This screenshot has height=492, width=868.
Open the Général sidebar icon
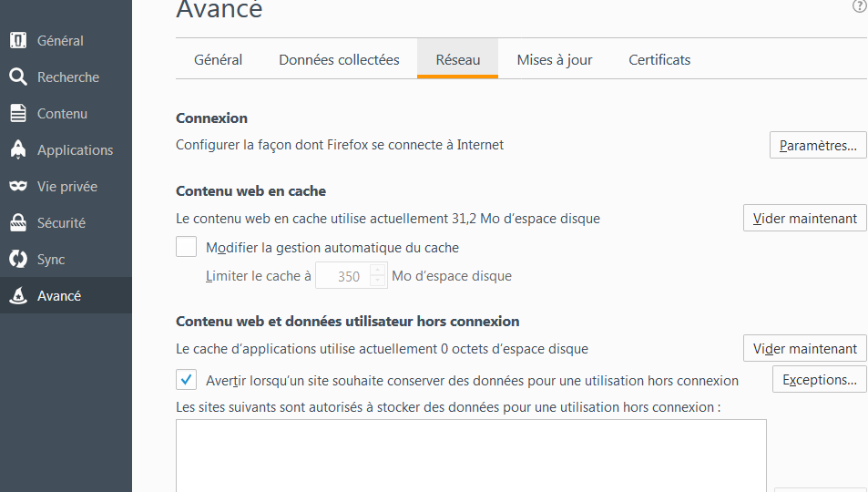pos(18,40)
